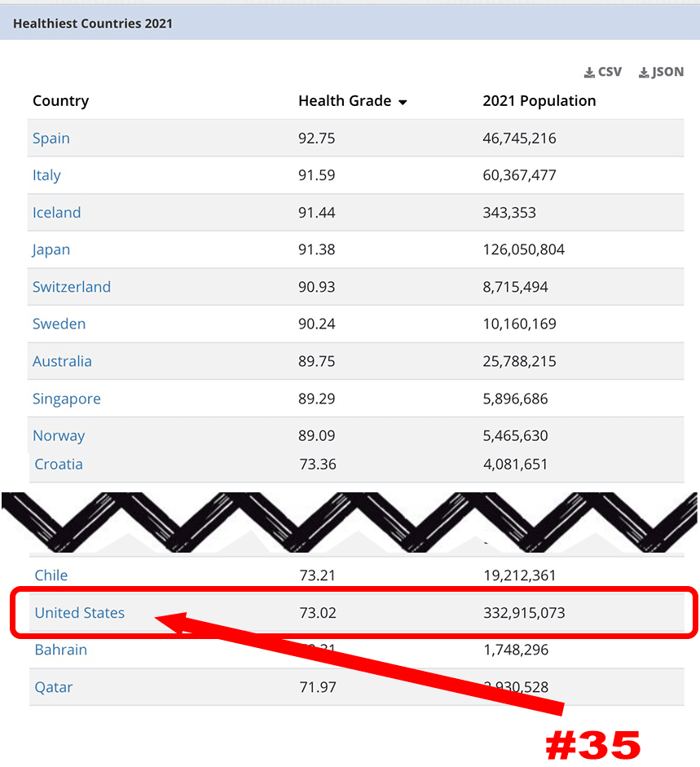Open the Croatia link
Viewport: 700px width, 767px height.
pos(58,464)
